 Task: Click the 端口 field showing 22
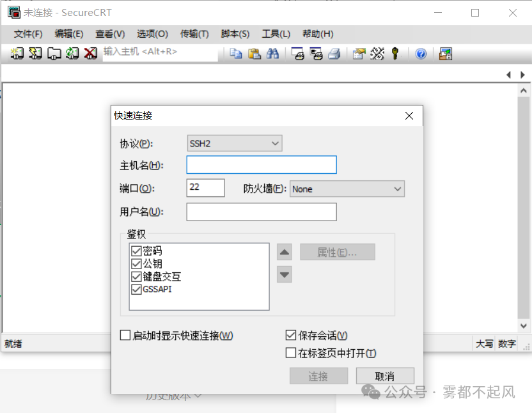206,188
